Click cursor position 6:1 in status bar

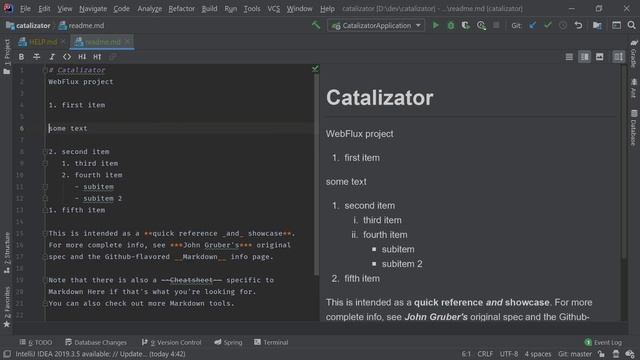[x=466, y=354]
